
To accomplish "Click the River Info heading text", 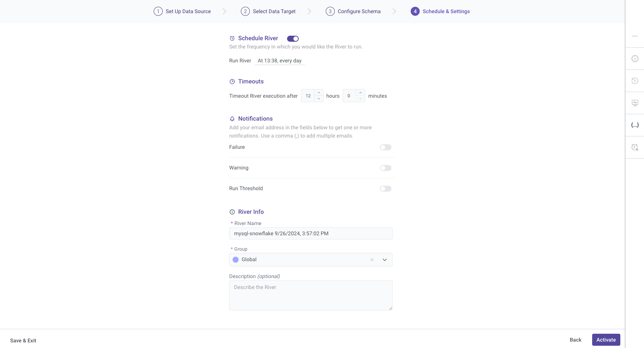I will pos(251,212).
